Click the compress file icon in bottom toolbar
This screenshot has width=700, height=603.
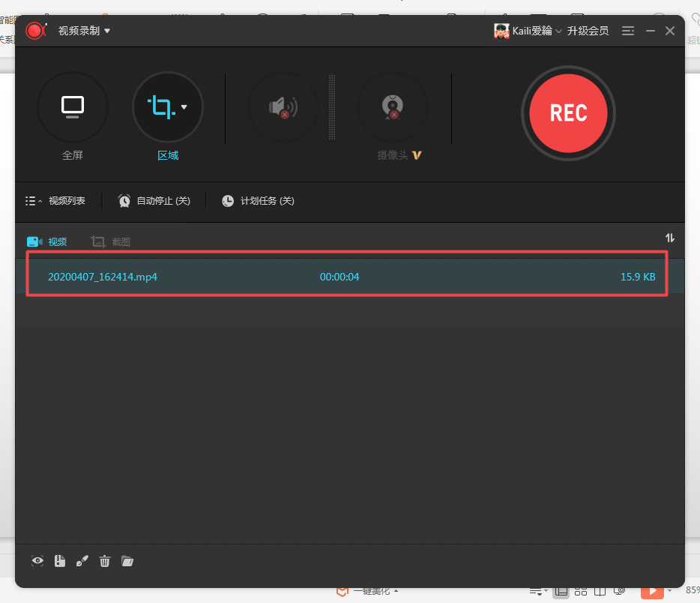(60, 561)
